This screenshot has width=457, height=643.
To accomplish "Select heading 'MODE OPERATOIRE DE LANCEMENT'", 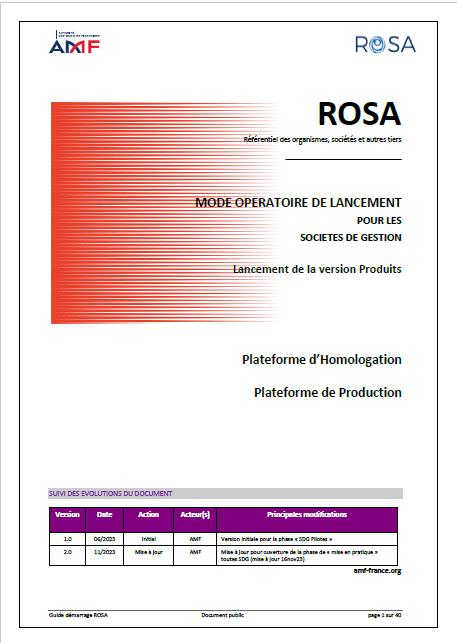I will 298,203.
